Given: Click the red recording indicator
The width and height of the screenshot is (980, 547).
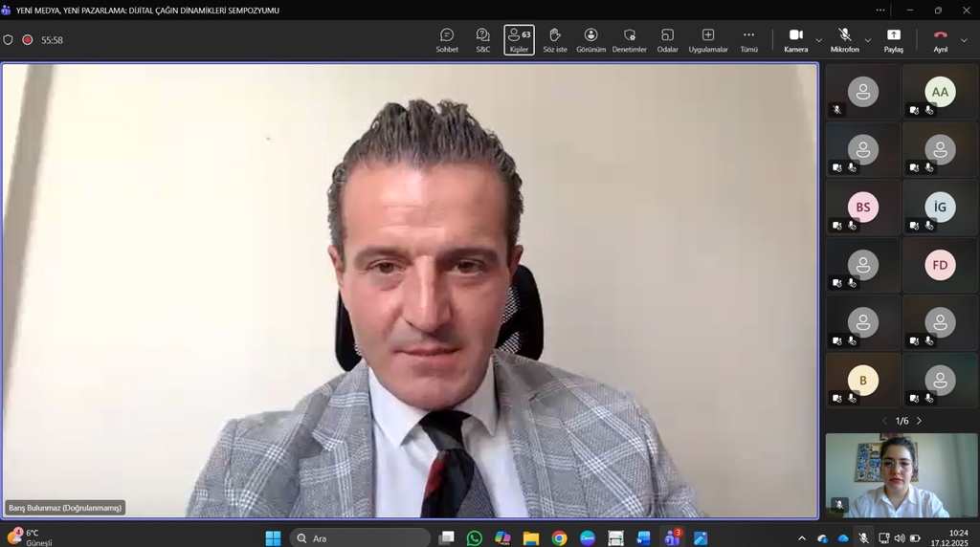Looking at the screenshot, I should click(x=28, y=40).
